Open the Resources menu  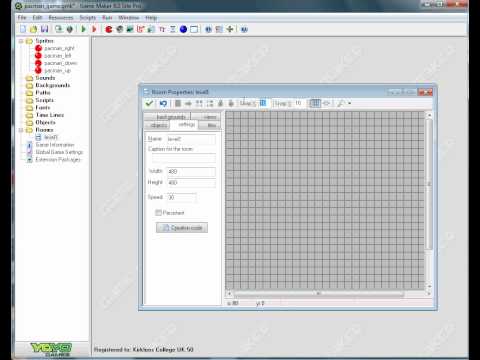point(61,17)
